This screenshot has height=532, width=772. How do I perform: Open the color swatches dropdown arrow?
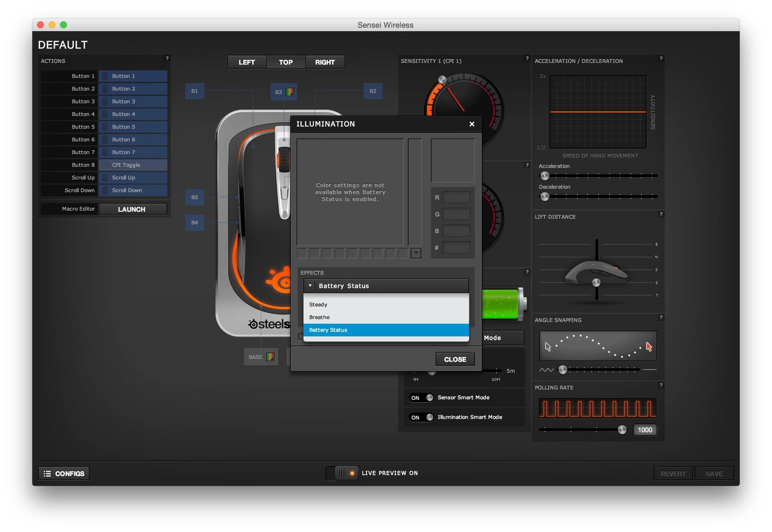tap(416, 253)
